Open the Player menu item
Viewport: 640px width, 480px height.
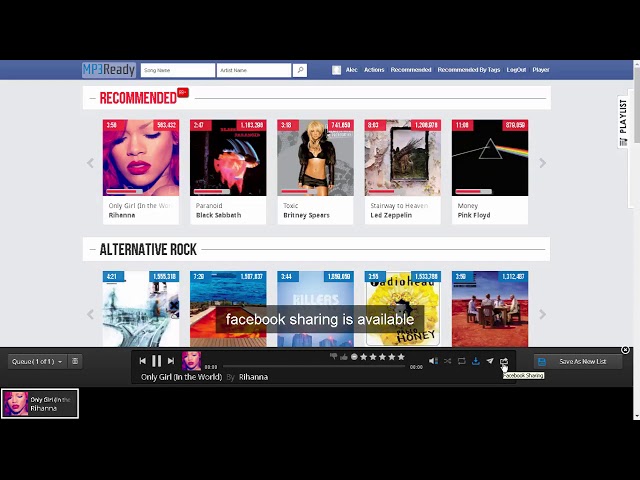click(541, 70)
